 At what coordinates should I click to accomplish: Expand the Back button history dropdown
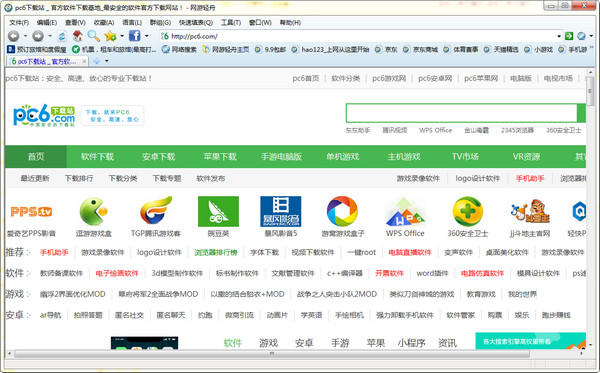[x=25, y=36]
